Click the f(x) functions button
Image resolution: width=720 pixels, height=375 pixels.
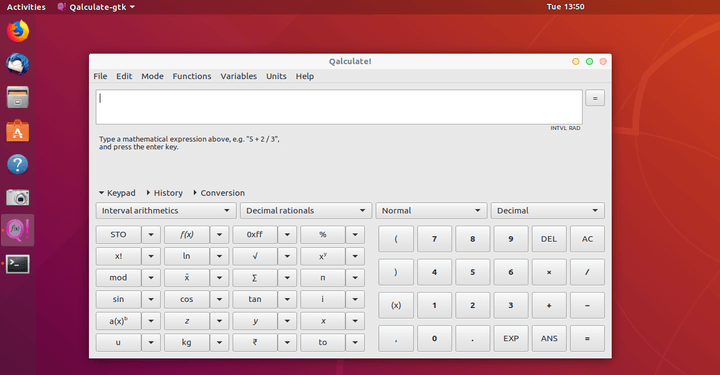pyautogui.click(x=186, y=235)
